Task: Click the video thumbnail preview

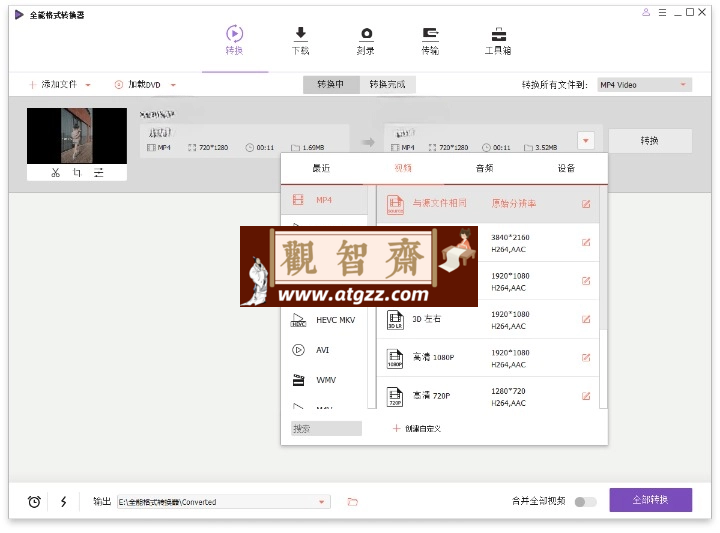Action: 77,136
